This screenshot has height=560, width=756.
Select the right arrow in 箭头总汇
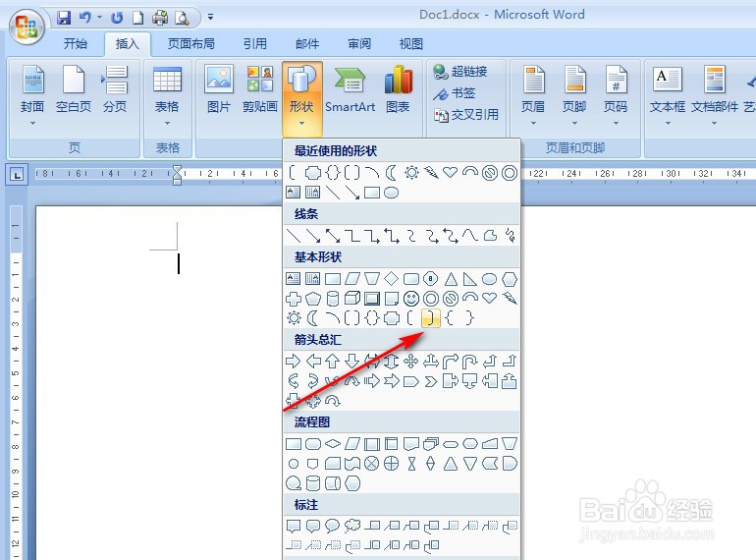click(294, 361)
